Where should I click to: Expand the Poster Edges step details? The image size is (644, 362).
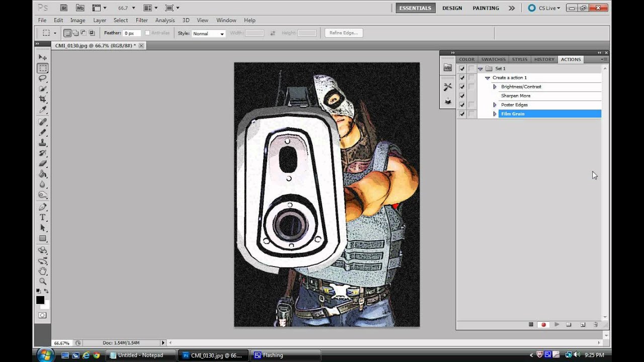(x=495, y=105)
